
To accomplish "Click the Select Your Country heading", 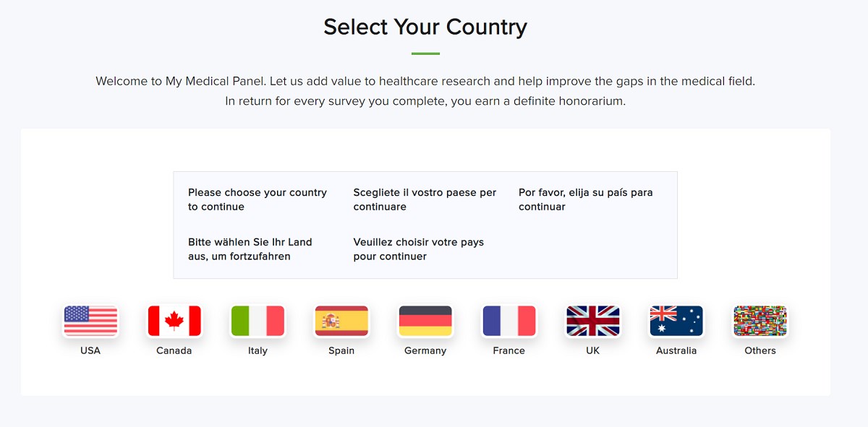I will 425,27.
